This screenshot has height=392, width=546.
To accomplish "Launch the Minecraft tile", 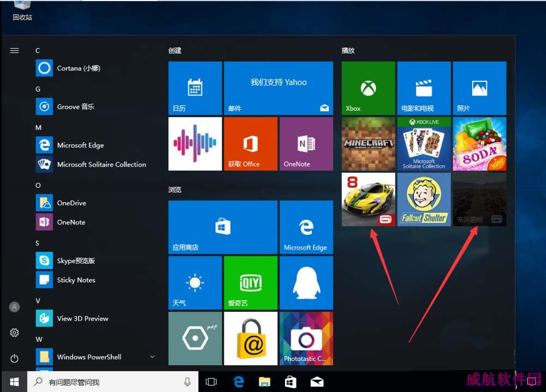I will 369,144.
